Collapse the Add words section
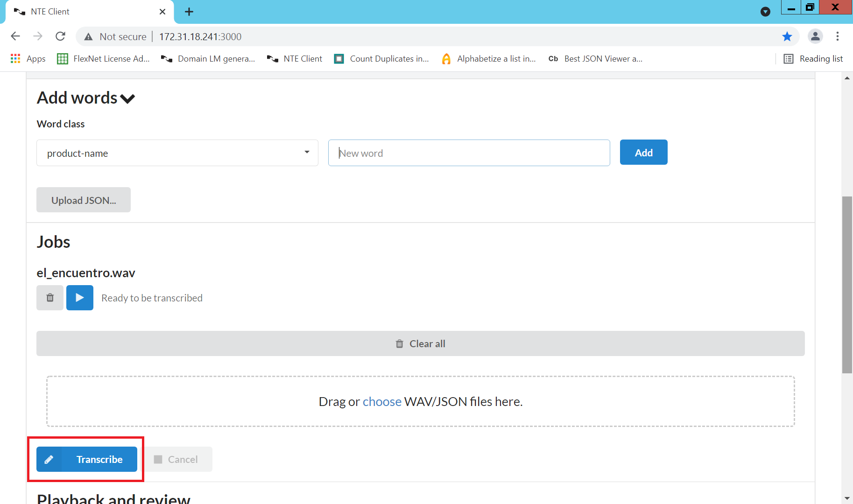This screenshot has width=853, height=504. pyautogui.click(x=127, y=98)
